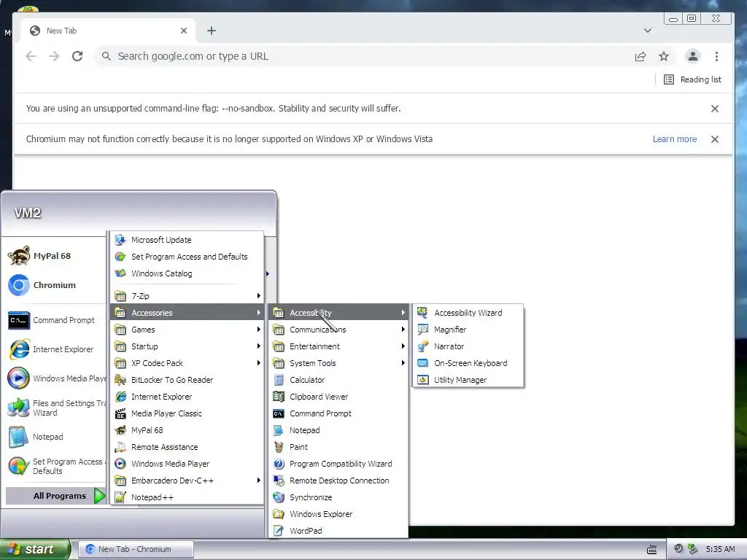Launch Windows Media Player from All Programs list
This screenshot has width=747, height=560.
coord(187,463)
